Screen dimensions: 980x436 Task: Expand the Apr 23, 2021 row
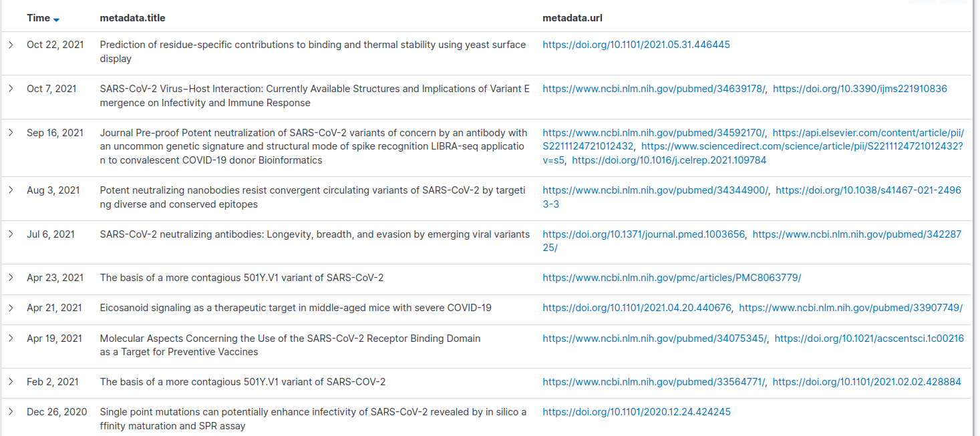tap(11, 278)
